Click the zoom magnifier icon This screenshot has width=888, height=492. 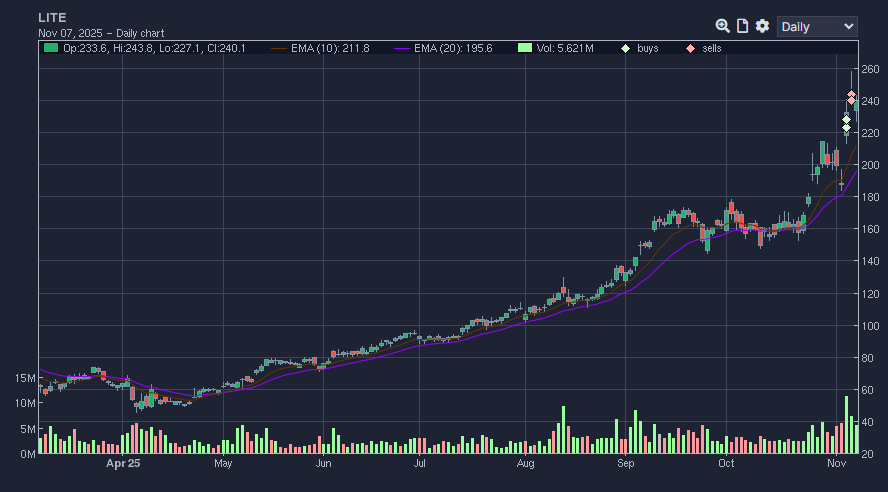click(x=722, y=26)
